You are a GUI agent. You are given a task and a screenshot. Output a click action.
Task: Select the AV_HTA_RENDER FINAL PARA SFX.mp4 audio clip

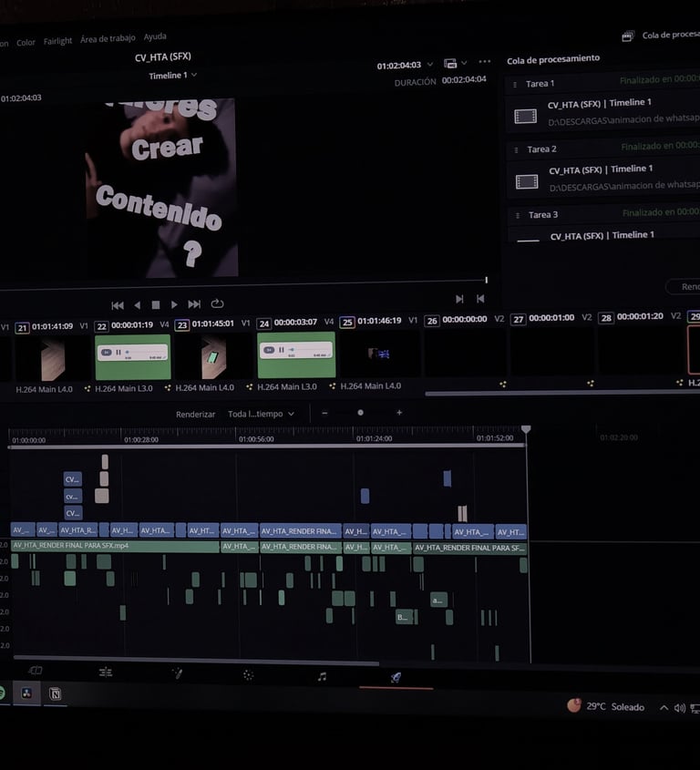pyautogui.click(x=115, y=546)
